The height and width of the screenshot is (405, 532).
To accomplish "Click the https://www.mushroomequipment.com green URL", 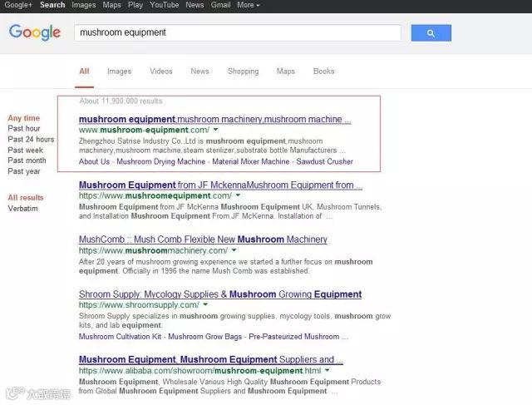I will pos(155,196).
